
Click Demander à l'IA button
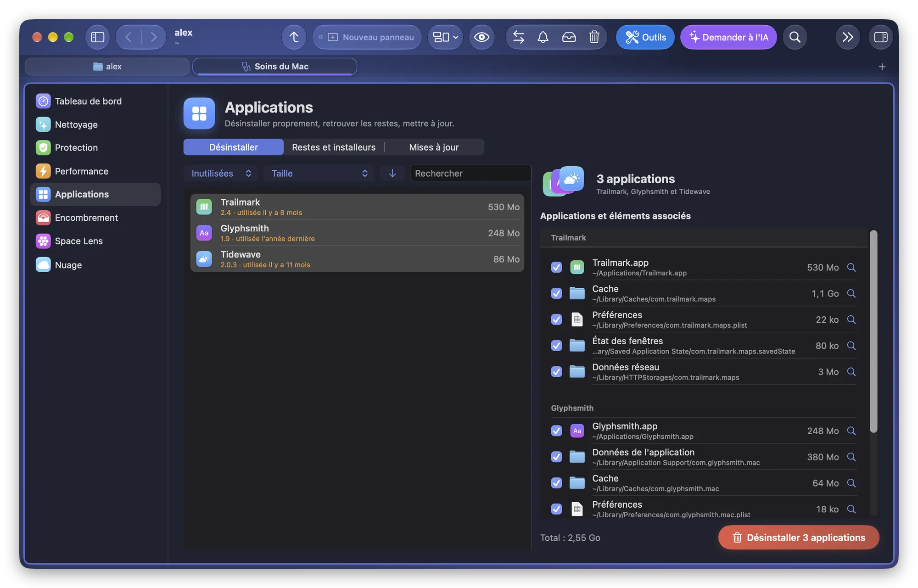coord(728,37)
